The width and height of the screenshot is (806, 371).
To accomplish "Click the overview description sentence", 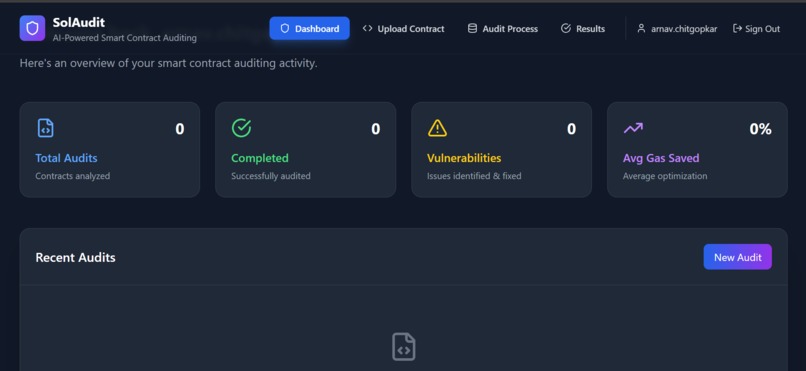I will coord(169,64).
